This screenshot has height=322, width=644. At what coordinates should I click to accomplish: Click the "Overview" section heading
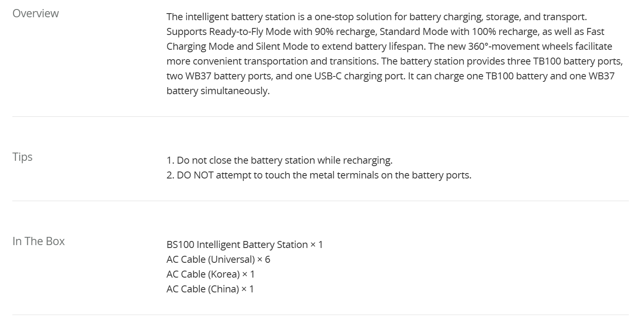(x=35, y=14)
